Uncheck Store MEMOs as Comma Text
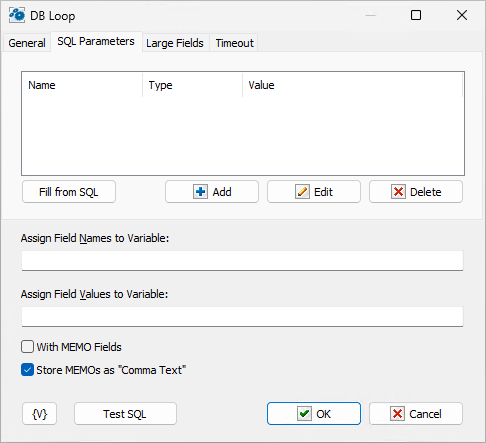486x443 pixels. point(27,370)
